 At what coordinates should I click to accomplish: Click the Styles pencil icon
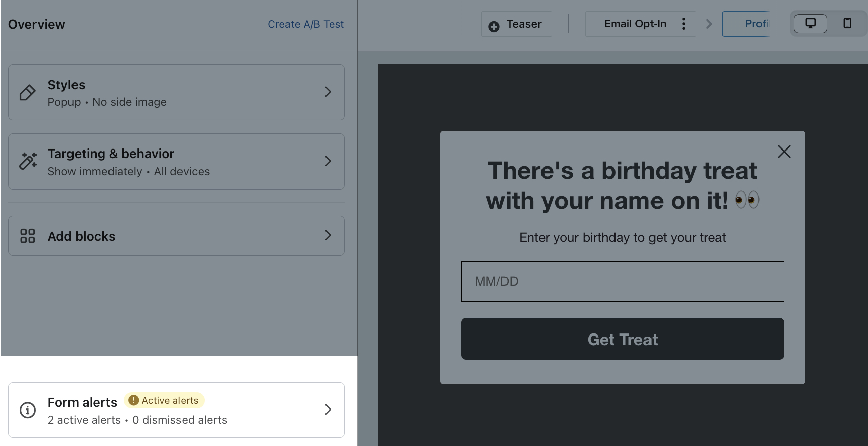[28, 92]
